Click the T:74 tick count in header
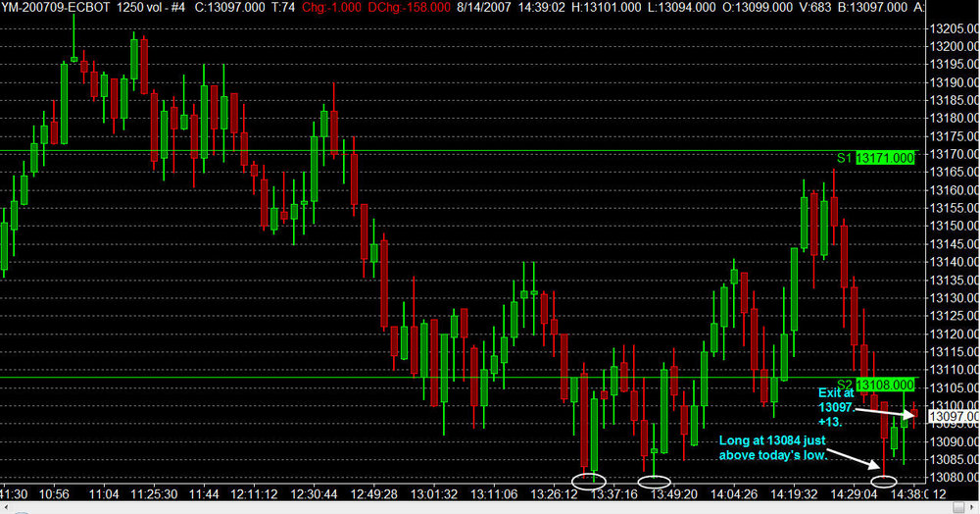Image resolution: width=980 pixels, height=514 pixels. 284,8
